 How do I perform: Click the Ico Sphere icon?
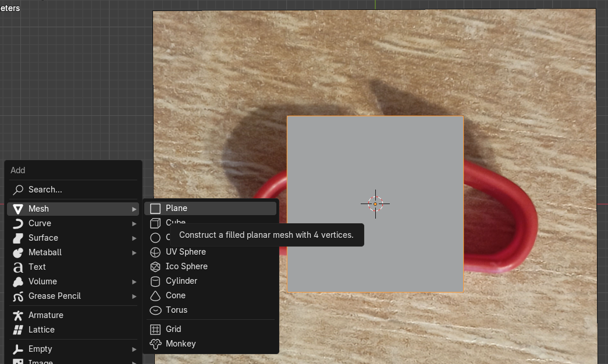tap(155, 266)
